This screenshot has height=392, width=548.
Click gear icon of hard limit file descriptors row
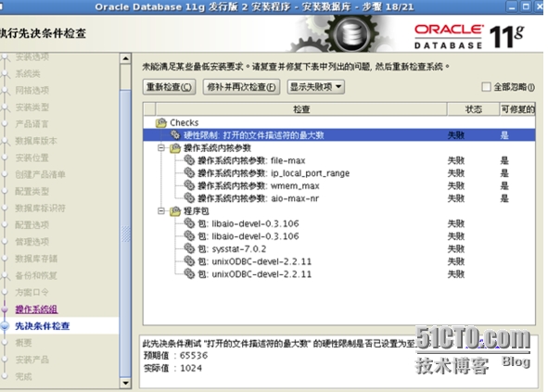[174, 135]
